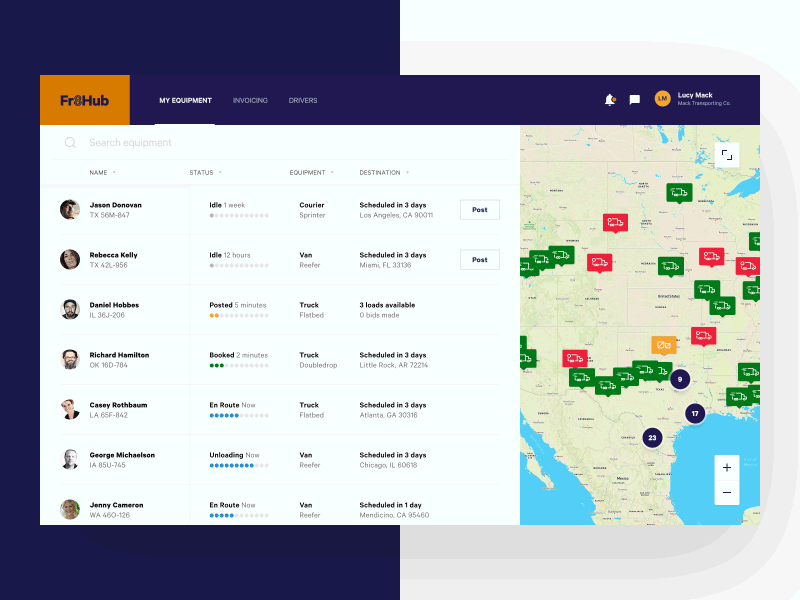Open Lucy Mack profile name
Viewport: 800px width, 600px height.
695,95
